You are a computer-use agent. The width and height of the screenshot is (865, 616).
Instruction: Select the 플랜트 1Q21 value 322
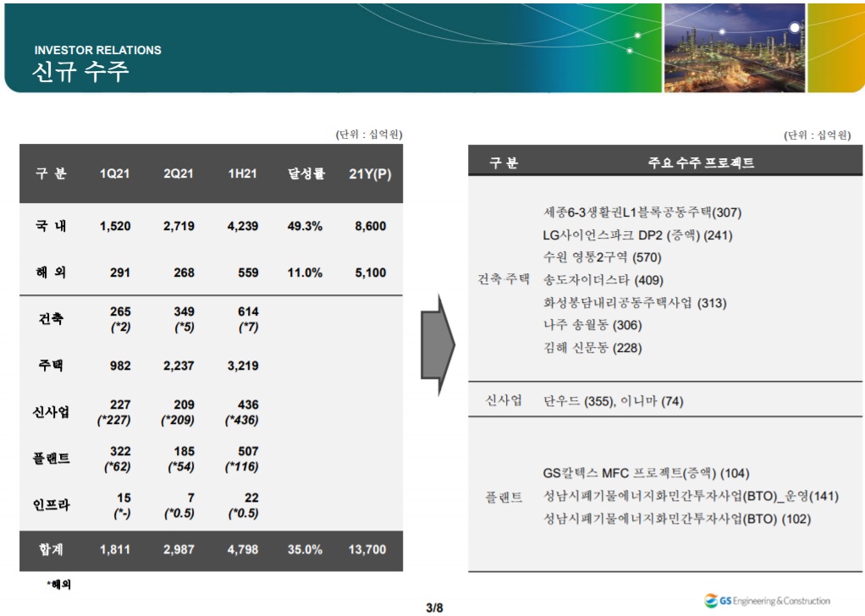(120, 451)
